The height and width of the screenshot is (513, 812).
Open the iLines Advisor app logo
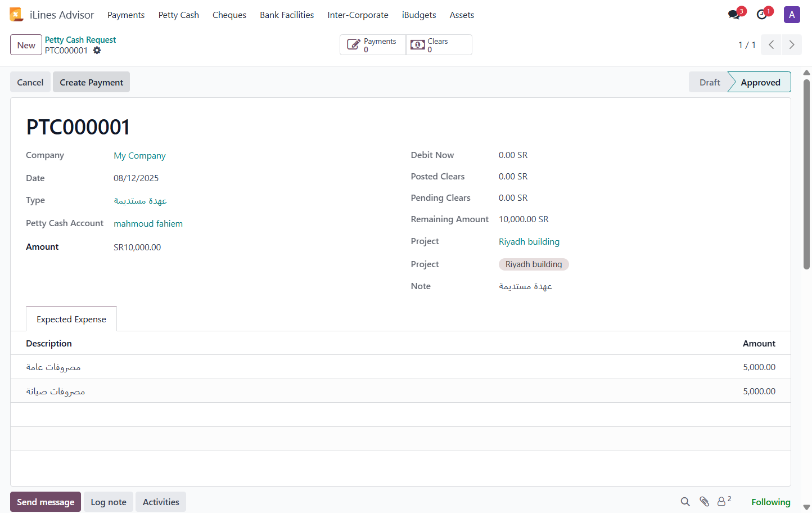[x=16, y=15]
